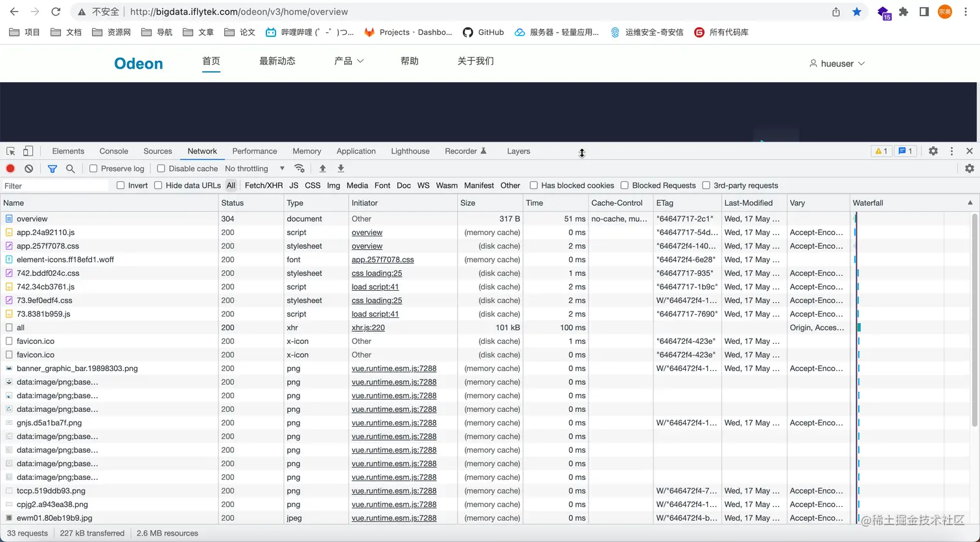Expand the 产品 menu on the Odeon page

[x=349, y=61]
